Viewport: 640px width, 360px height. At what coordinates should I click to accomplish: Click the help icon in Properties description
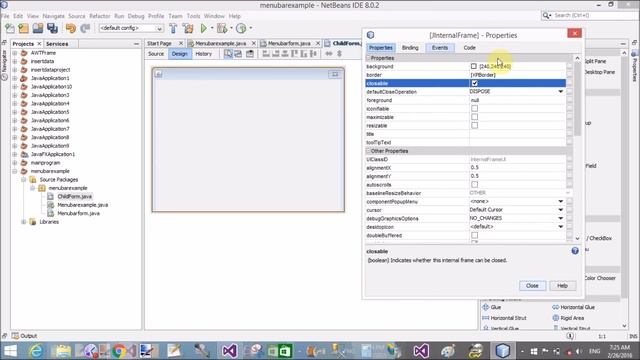point(575,251)
